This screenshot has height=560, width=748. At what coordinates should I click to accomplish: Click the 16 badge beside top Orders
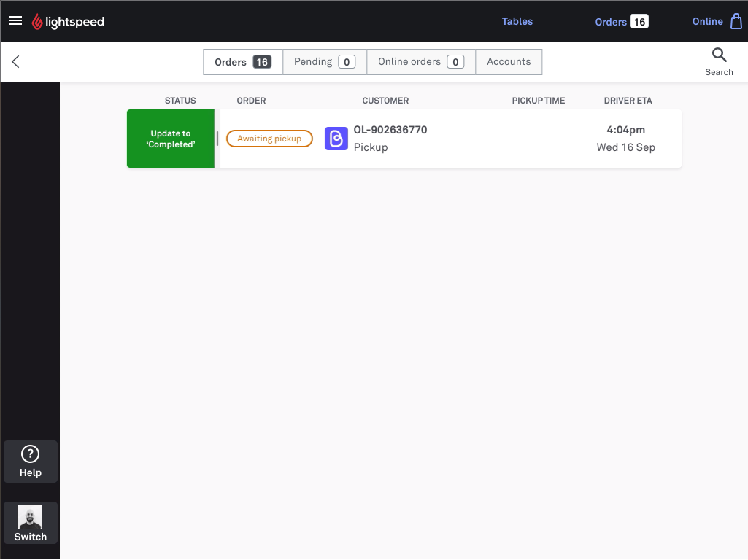tap(639, 22)
